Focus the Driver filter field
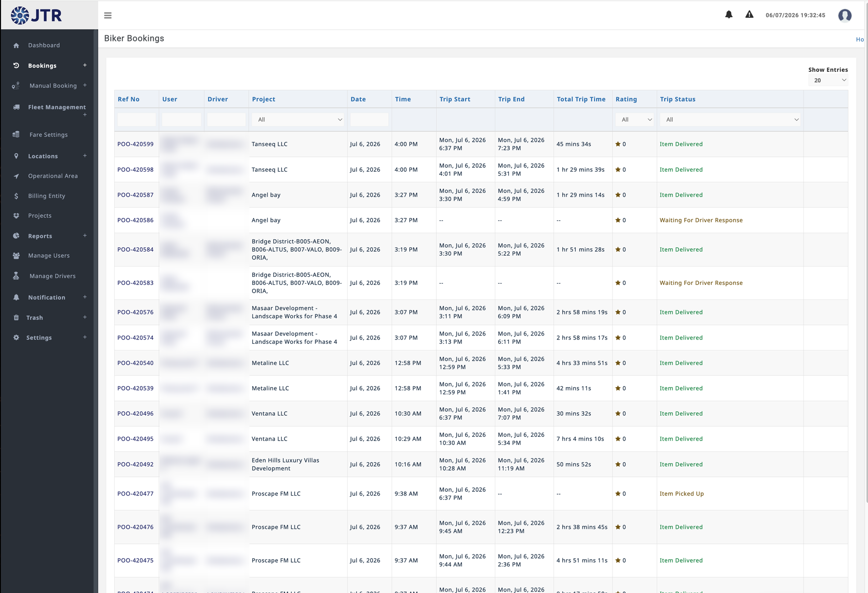The height and width of the screenshot is (593, 868). pyautogui.click(x=226, y=120)
